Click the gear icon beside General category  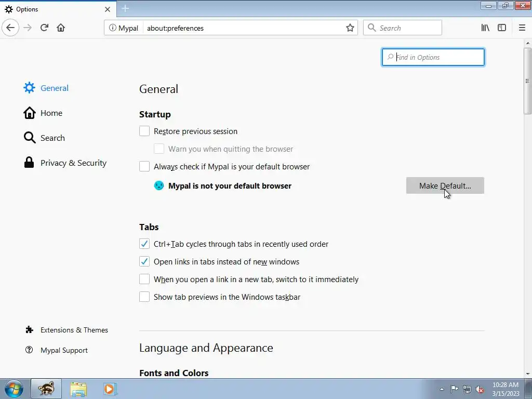pyautogui.click(x=29, y=87)
